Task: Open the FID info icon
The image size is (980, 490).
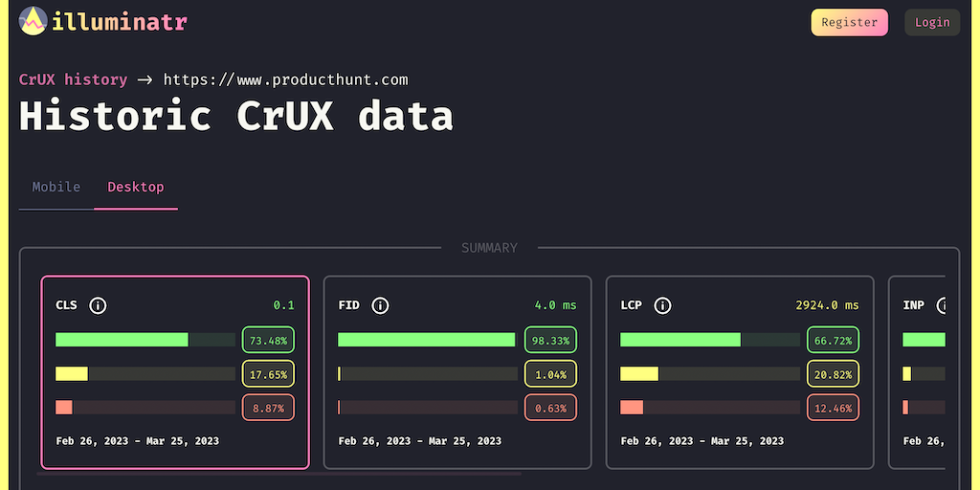Action: pos(380,305)
